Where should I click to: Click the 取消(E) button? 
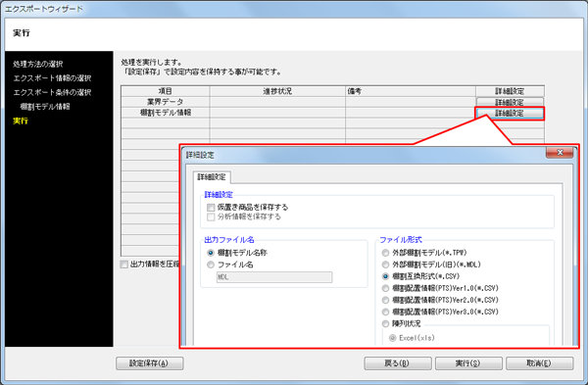(539, 363)
